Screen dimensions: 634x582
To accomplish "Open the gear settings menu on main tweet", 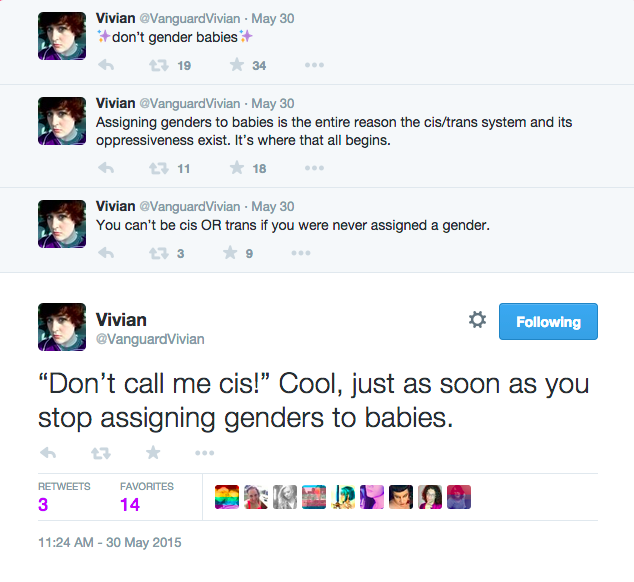I will (477, 320).
